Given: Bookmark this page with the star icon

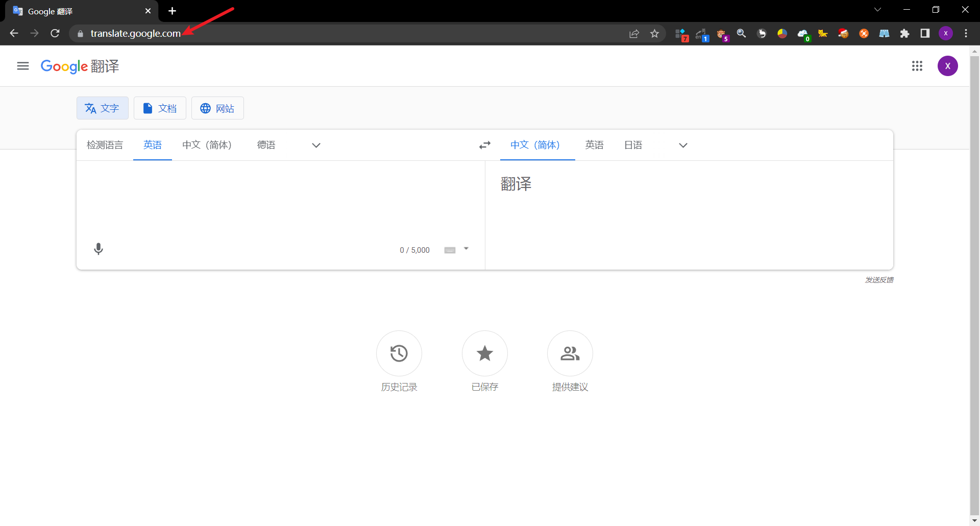Looking at the screenshot, I should 655,34.
